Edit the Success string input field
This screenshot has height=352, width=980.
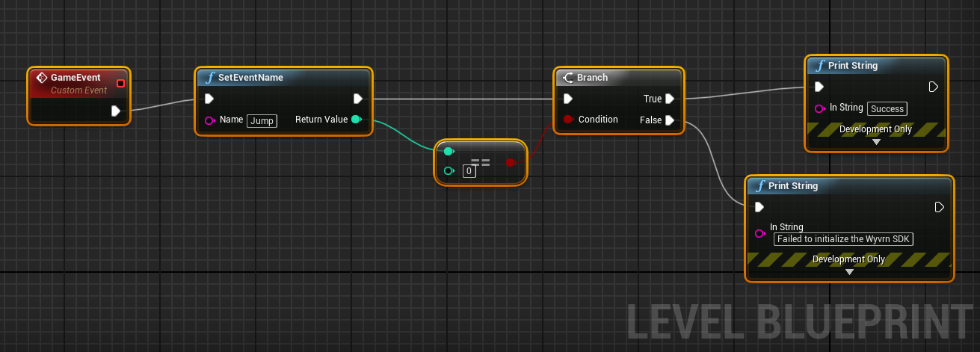point(887,108)
